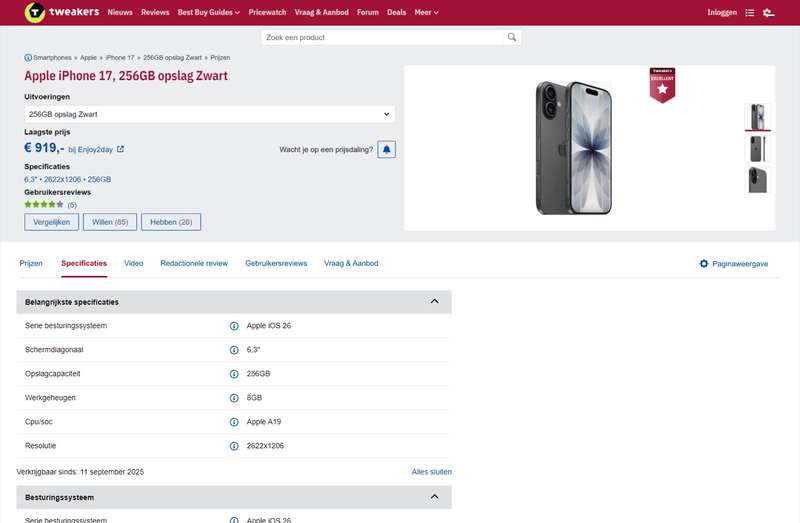Click the search magnifier icon
The height and width of the screenshot is (523, 800).
[512, 37]
